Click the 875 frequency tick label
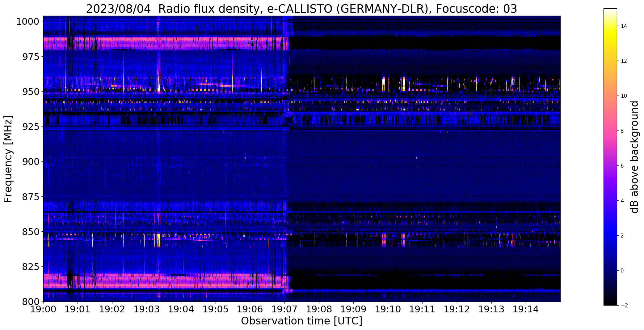The width and height of the screenshot is (644, 330). [31, 196]
